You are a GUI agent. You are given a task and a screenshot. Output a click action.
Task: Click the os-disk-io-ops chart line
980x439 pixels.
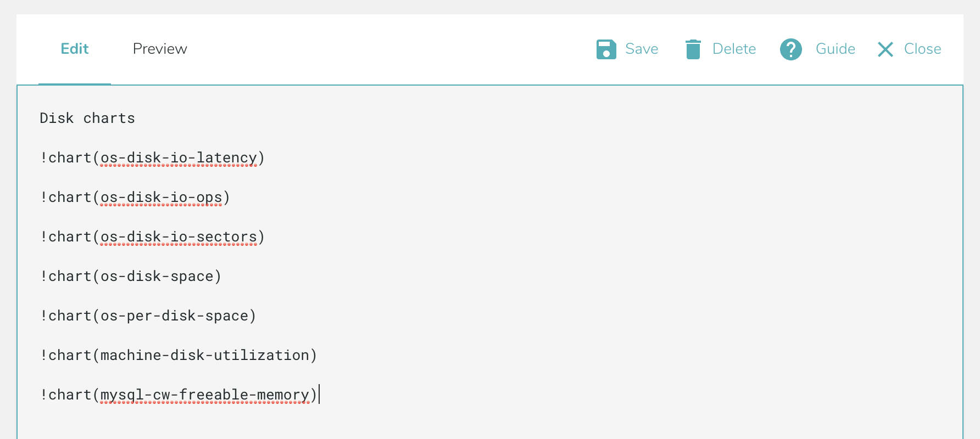pyautogui.click(x=135, y=198)
